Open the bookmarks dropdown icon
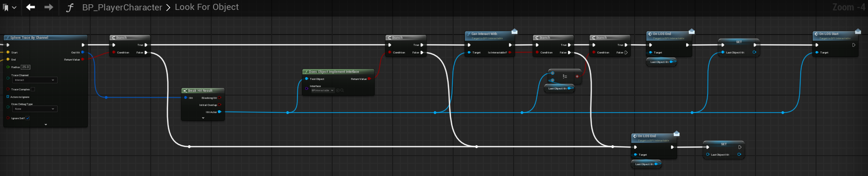 point(9,8)
